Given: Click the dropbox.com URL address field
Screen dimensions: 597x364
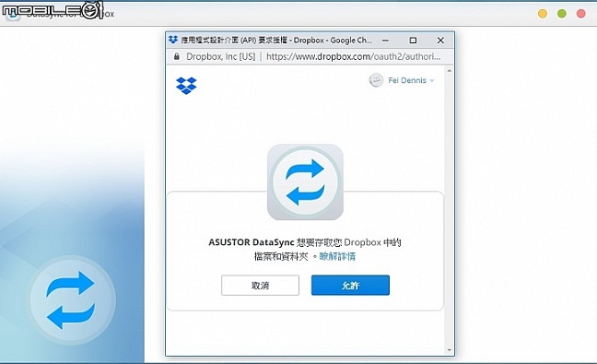Looking at the screenshot, I should coord(354,56).
